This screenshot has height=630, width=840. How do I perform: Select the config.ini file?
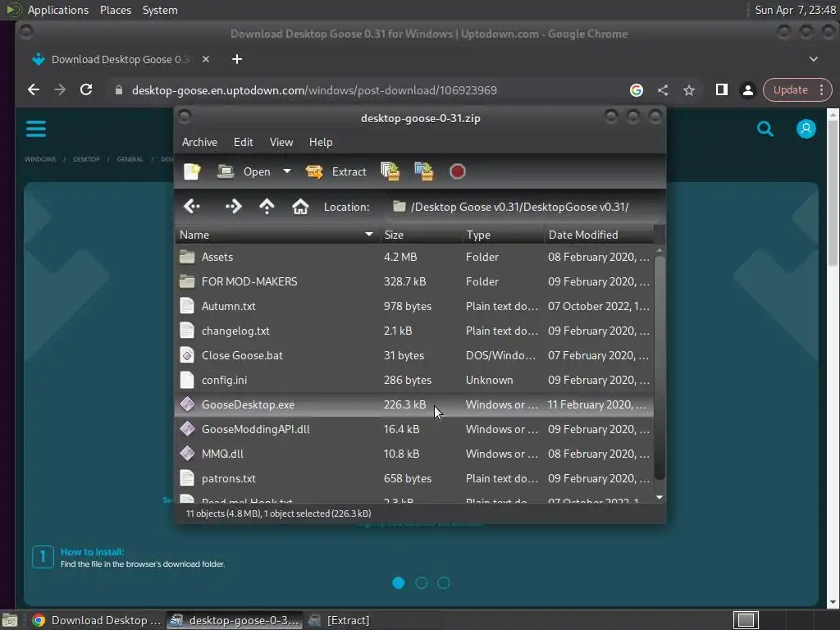(x=414, y=381)
